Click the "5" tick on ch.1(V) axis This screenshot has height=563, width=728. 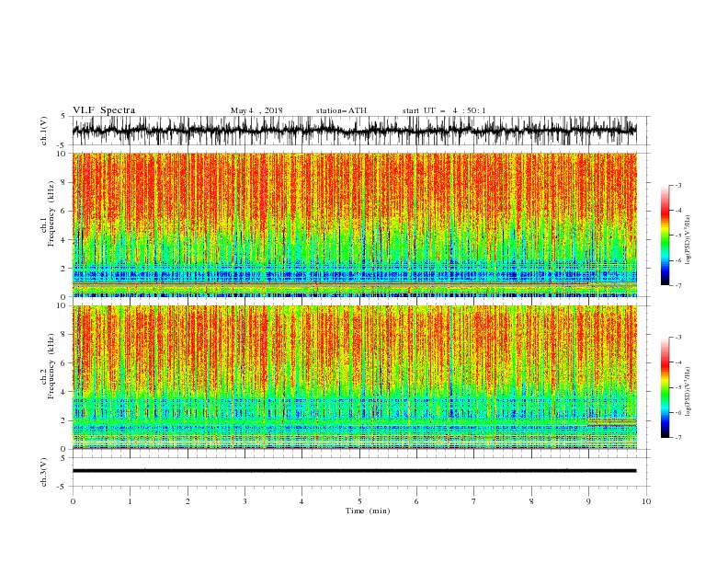(x=63, y=116)
